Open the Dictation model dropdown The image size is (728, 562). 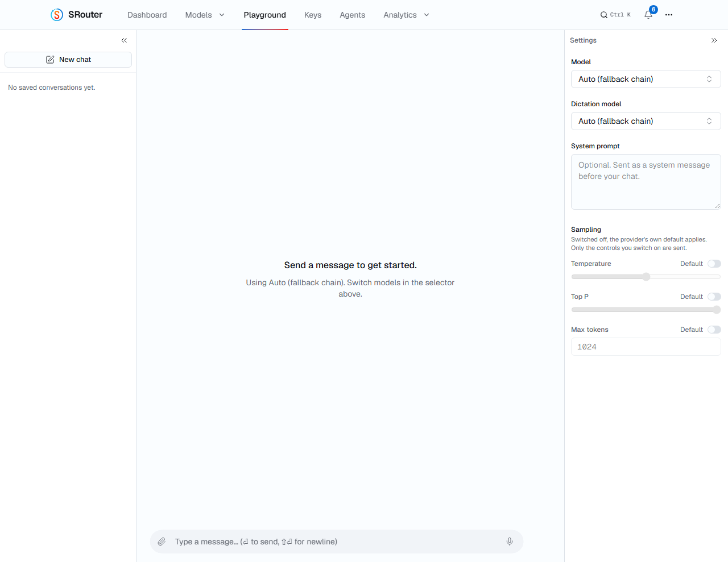pyautogui.click(x=646, y=121)
